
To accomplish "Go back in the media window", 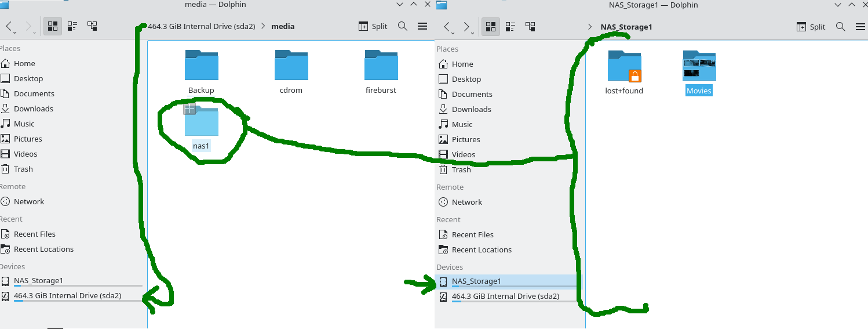I will (9, 26).
